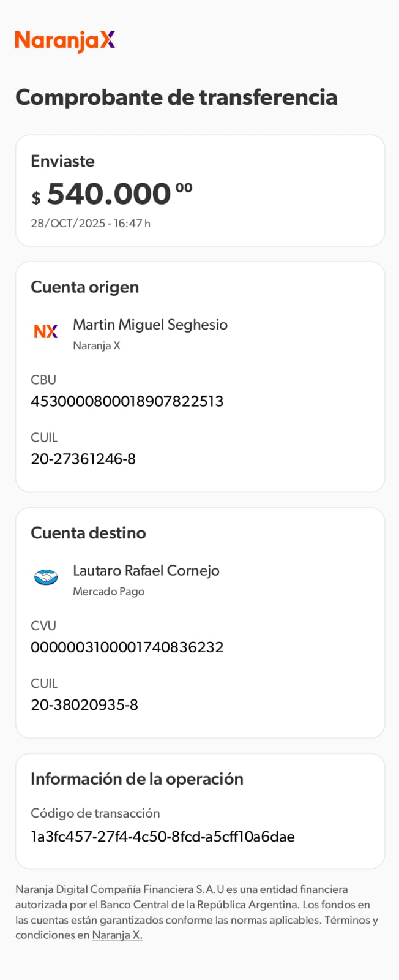Tap the Mercado Pago handshake icon
The image size is (399, 980).
click(46, 577)
